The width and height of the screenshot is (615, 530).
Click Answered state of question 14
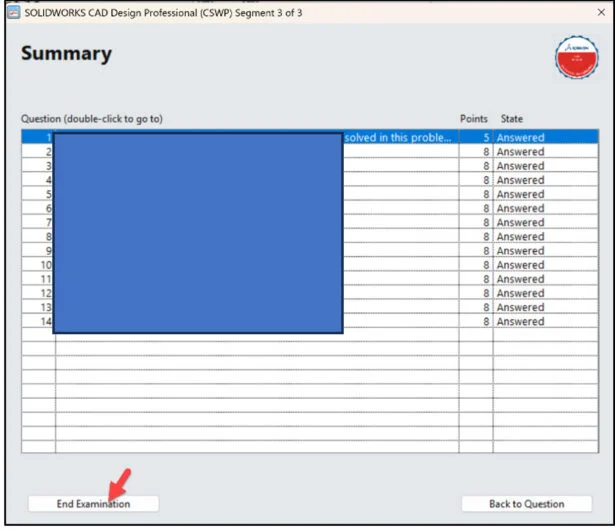(x=520, y=322)
